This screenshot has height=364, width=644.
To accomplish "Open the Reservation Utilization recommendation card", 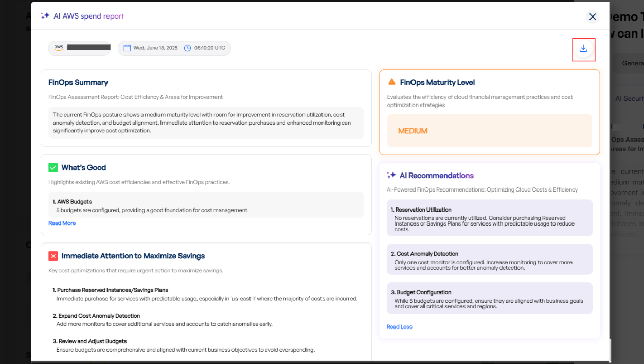I will coord(489,218).
